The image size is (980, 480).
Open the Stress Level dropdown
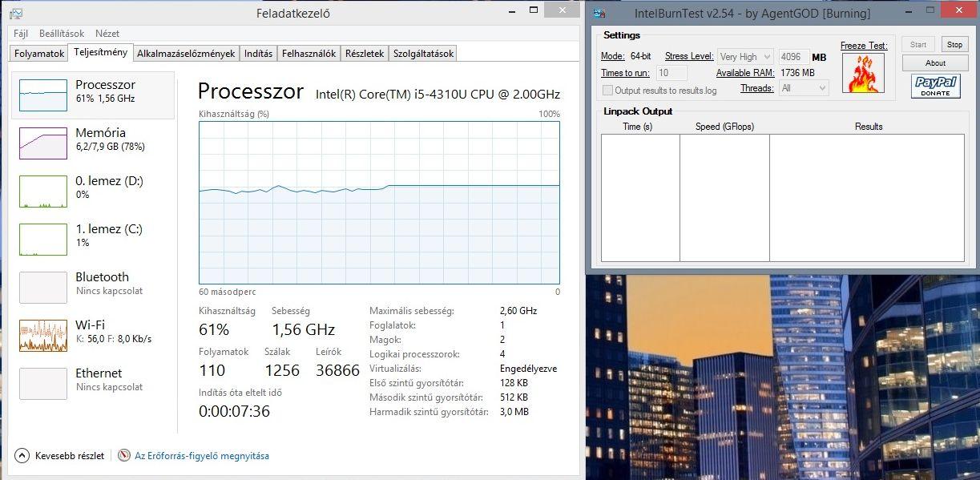tap(744, 57)
